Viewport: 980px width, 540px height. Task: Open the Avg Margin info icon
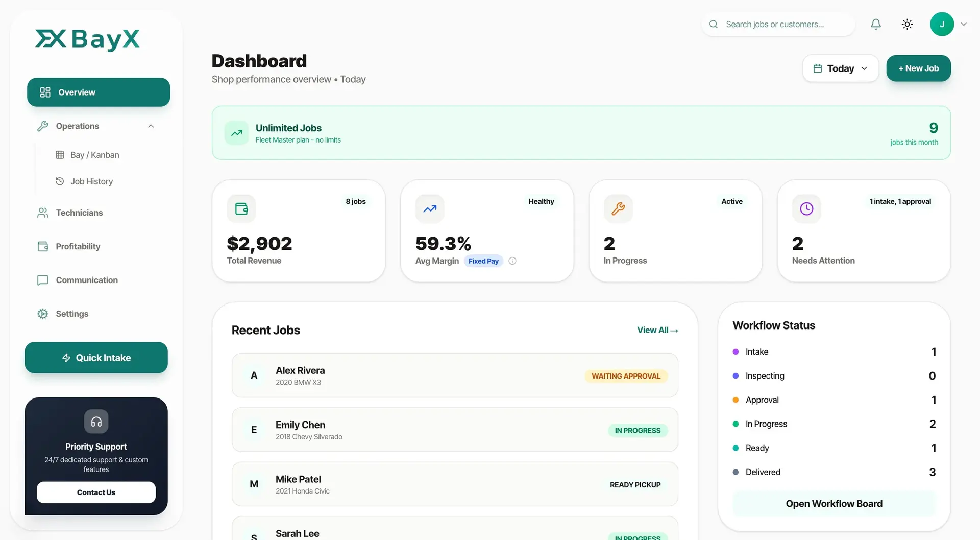pos(512,261)
